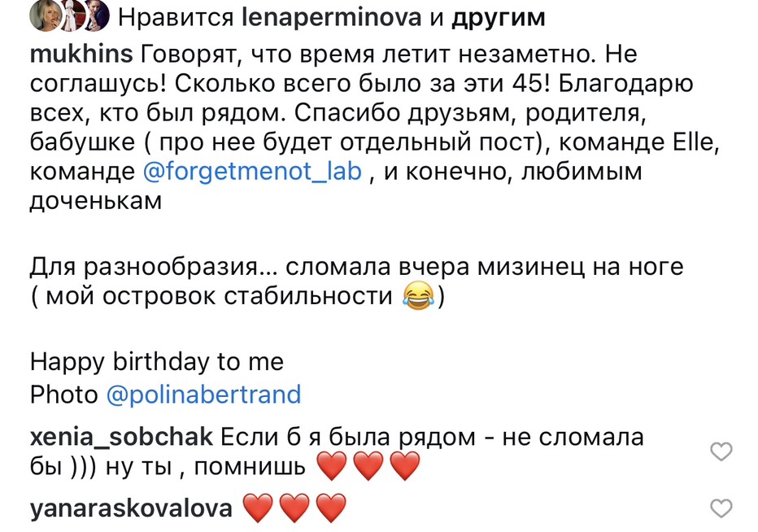Tap the last red heart in xenia_sobchak's comment
The width and height of the screenshot is (758, 532).
coord(405,466)
